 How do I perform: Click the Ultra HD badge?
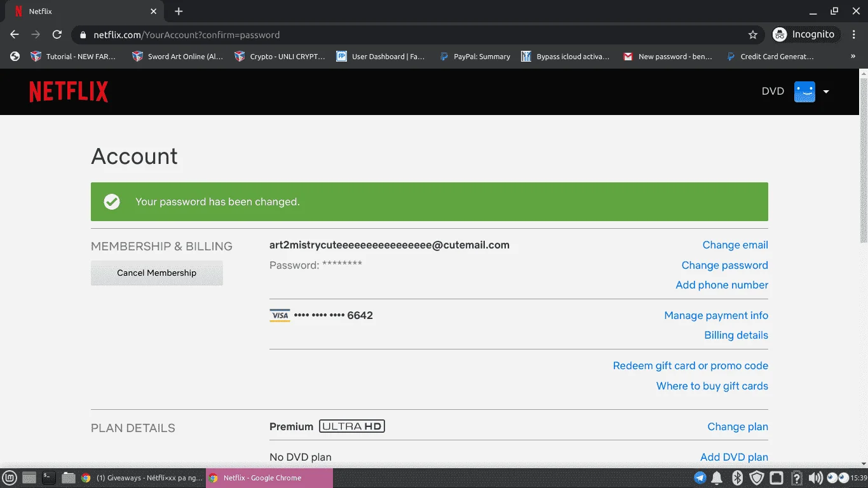pos(352,426)
